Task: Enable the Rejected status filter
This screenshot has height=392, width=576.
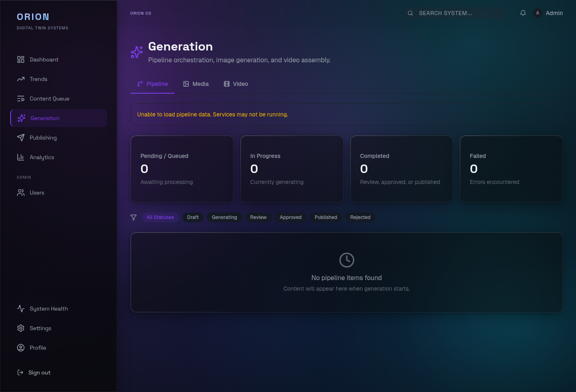Action: point(360,217)
